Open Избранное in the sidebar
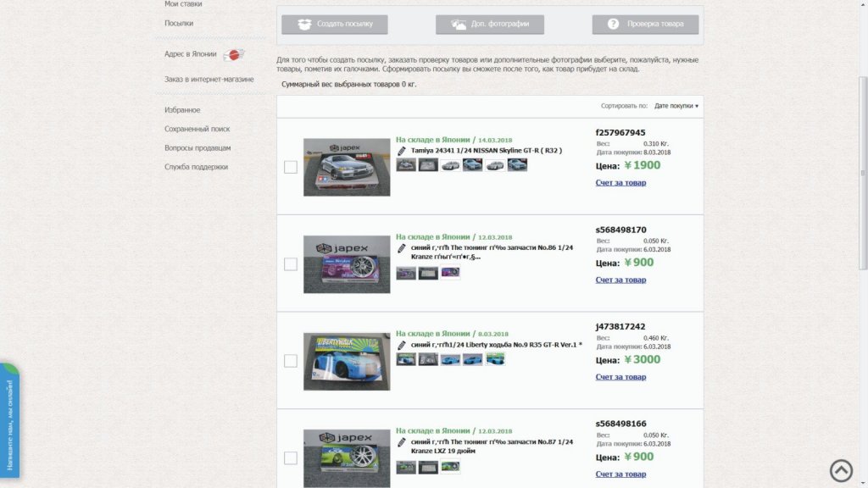868x488 pixels. (182, 110)
